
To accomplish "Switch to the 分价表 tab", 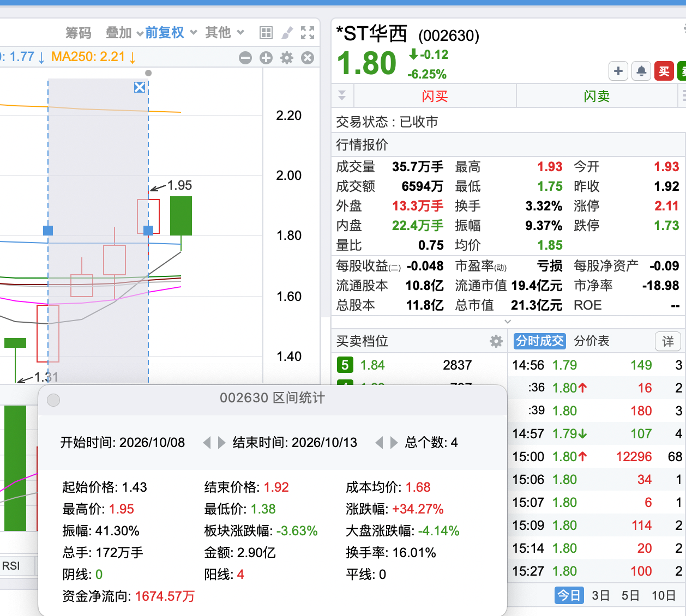I will [x=592, y=341].
